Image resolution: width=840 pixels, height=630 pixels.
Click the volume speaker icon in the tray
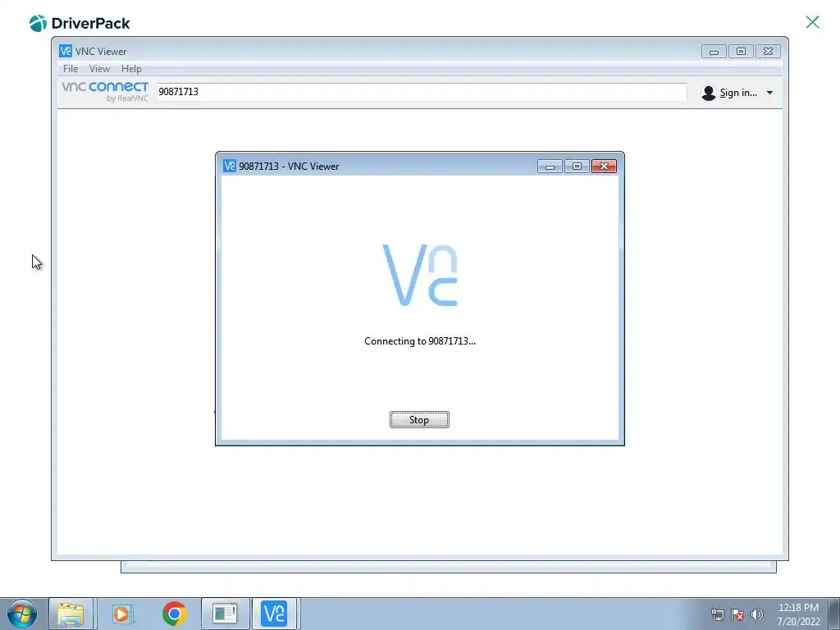pyautogui.click(x=757, y=614)
